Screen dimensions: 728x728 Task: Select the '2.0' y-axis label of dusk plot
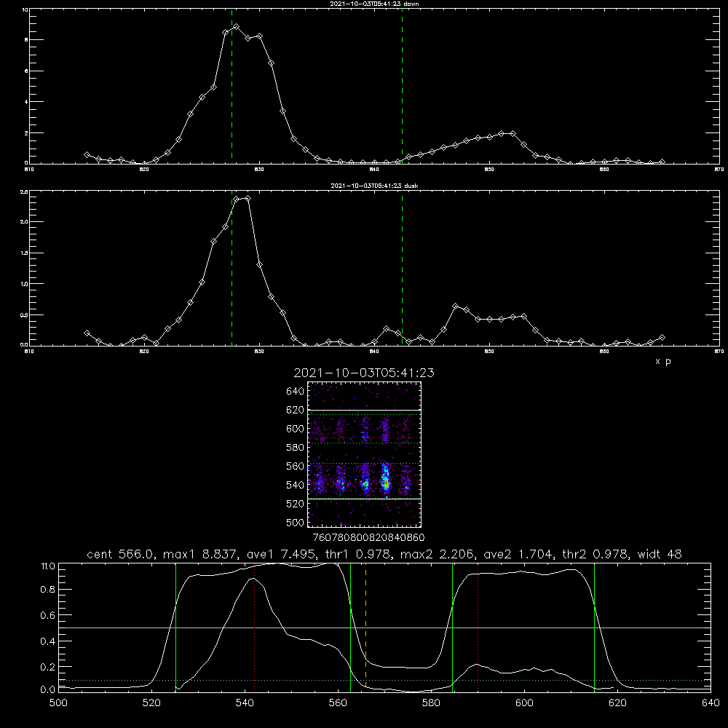pyautogui.click(x=25, y=222)
